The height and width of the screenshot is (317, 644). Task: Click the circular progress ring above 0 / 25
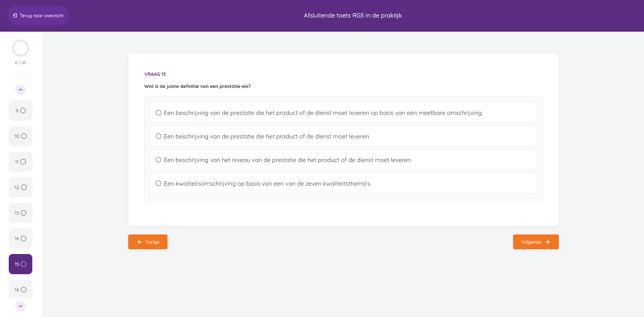point(21,48)
